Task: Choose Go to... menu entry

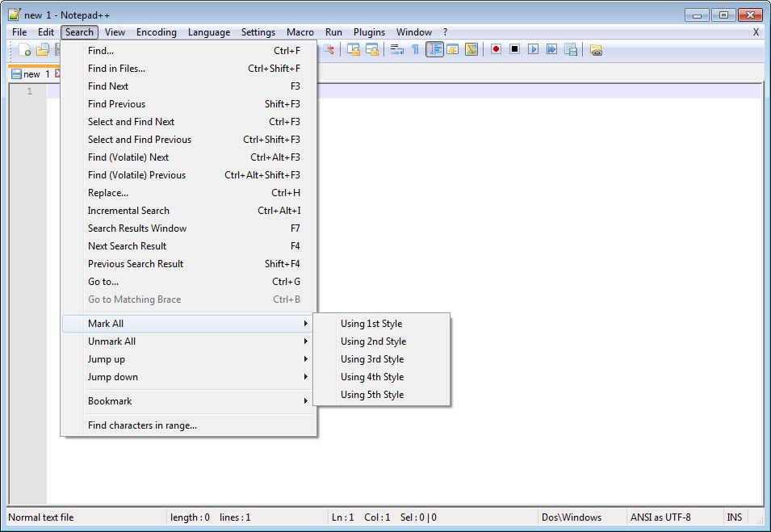Action: pyautogui.click(x=189, y=281)
